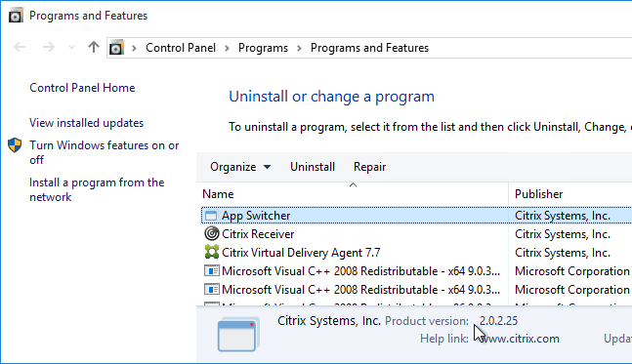
Task: Select Programs in the breadcrumb
Action: (x=263, y=48)
